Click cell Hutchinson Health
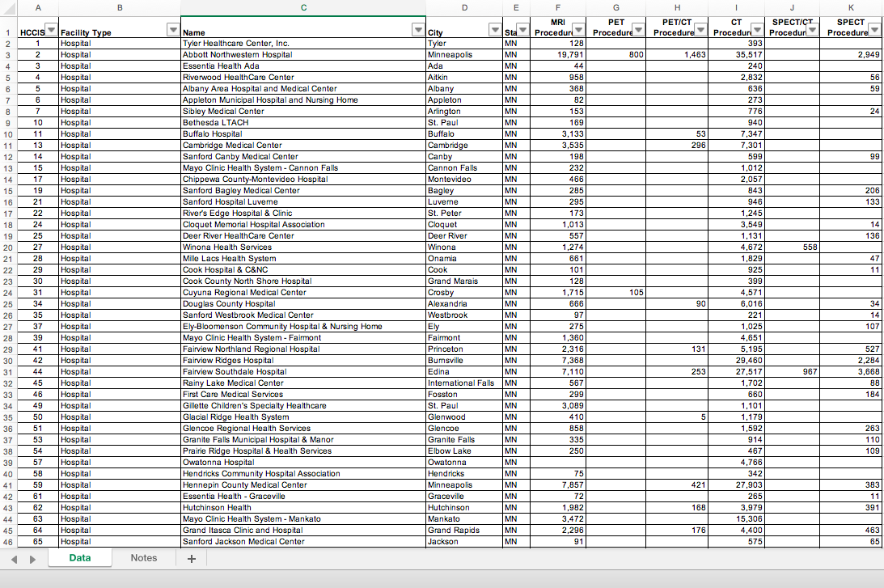The width and height of the screenshot is (884, 588). pyautogui.click(x=303, y=507)
